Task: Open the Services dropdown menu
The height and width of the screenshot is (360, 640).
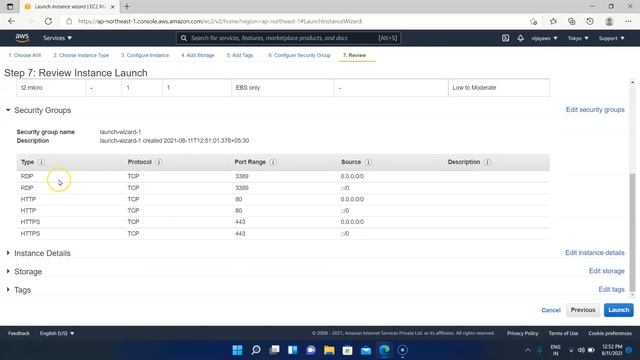Action: click(58, 38)
